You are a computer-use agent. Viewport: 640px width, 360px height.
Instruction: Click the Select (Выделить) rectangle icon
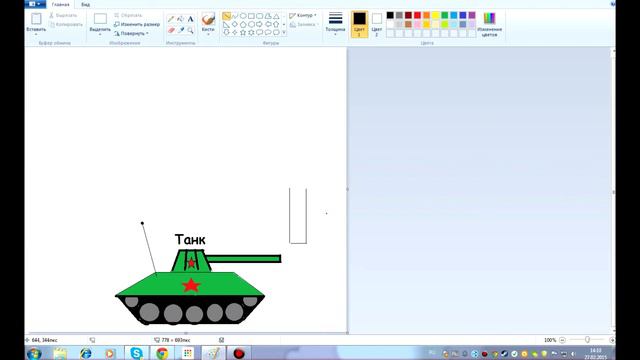(x=100, y=19)
